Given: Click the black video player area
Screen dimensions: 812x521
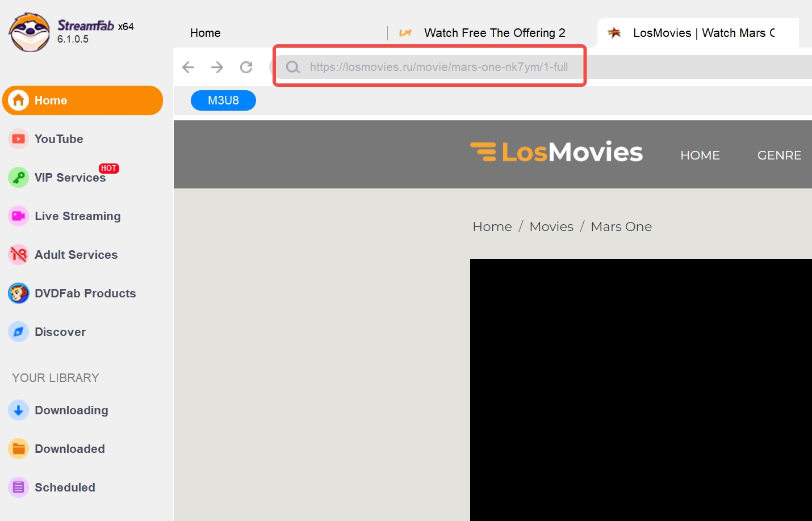Looking at the screenshot, I should coord(641,390).
